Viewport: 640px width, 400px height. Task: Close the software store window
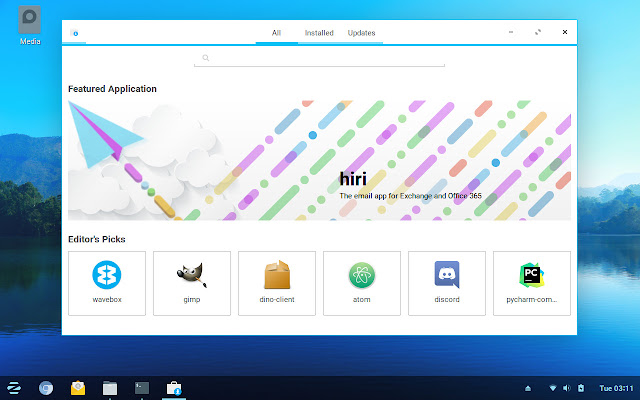tap(565, 32)
